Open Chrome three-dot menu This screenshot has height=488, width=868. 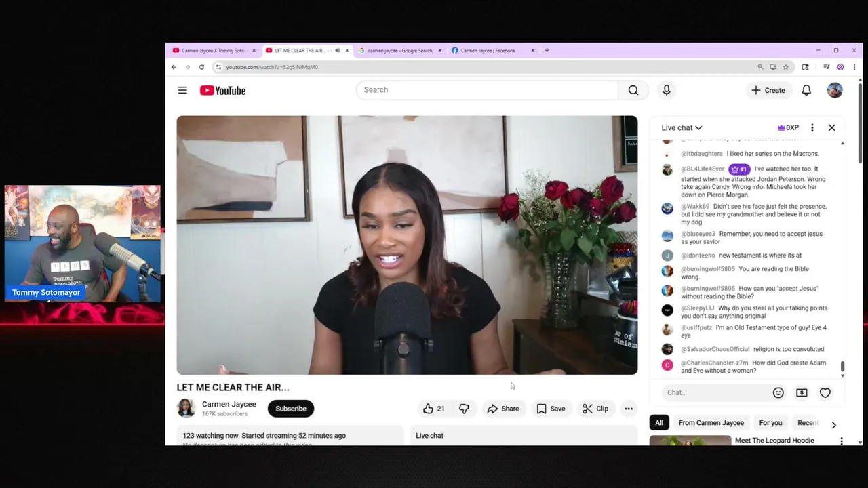[854, 67]
